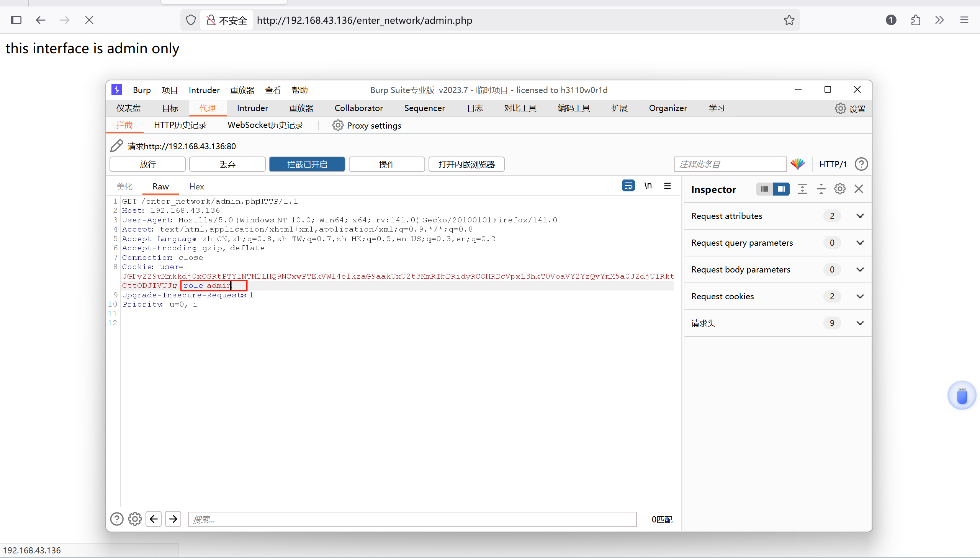Open the 对比工具 comparer tab
Image resolution: width=980 pixels, height=558 pixels.
pos(520,108)
